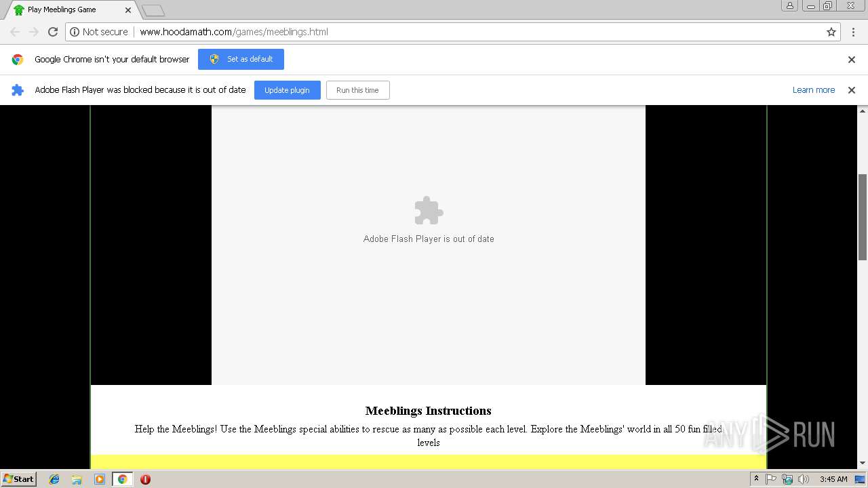Open the Learn more link
The height and width of the screenshot is (488, 868).
tap(814, 90)
